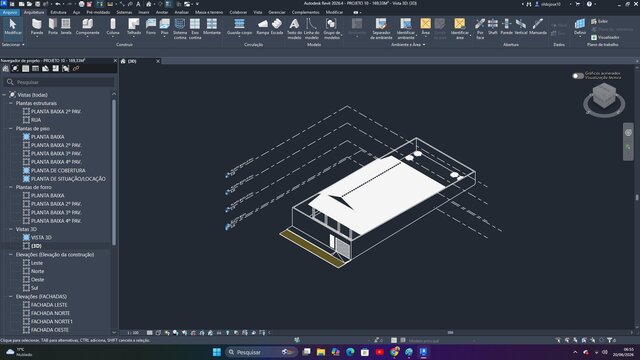Viewport: 640px width, 360px height.
Task: Select the Texto do modelo tool
Action: 294,29
